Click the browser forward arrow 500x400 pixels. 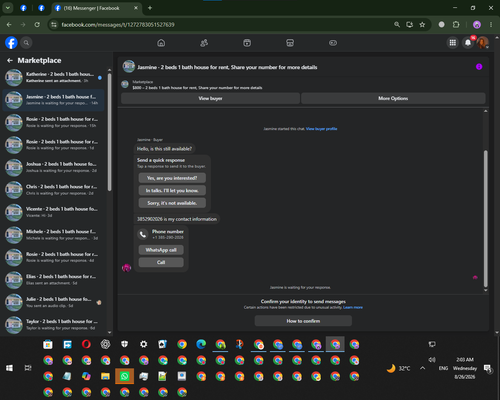23,25
